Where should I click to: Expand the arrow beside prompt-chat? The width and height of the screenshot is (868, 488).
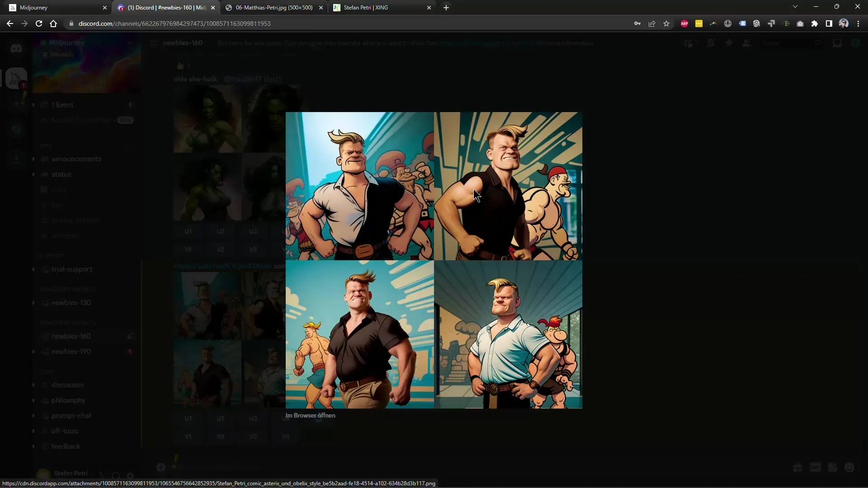[x=33, y=416]
